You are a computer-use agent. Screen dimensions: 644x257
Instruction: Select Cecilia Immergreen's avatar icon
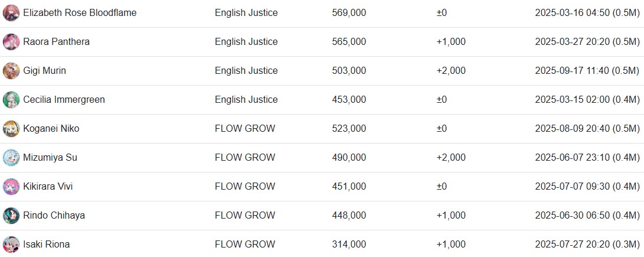coord(11,100)
